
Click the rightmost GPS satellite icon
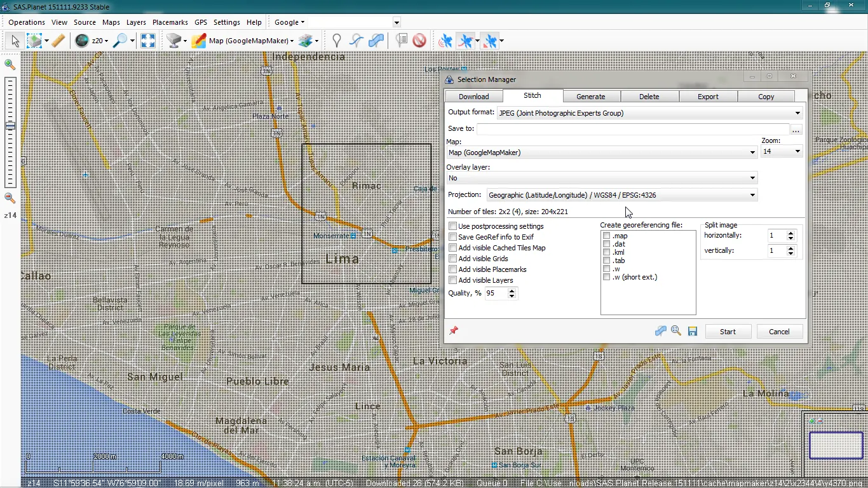(x=490, y=41)
